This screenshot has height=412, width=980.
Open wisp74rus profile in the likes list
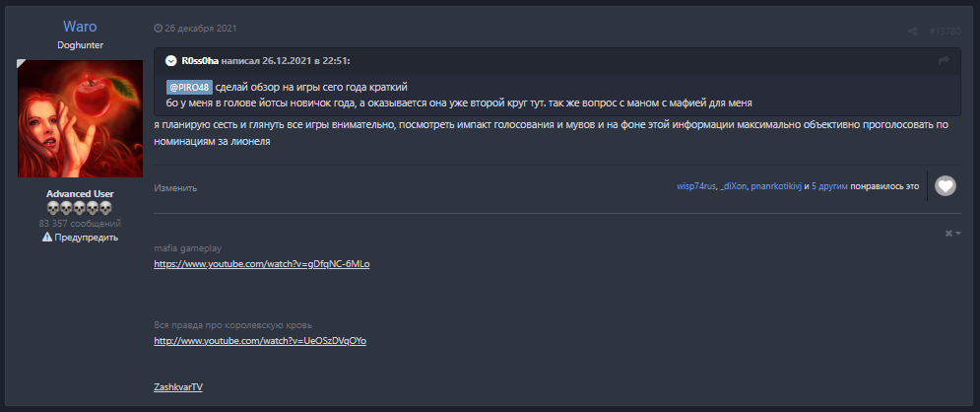coord(696,185)
